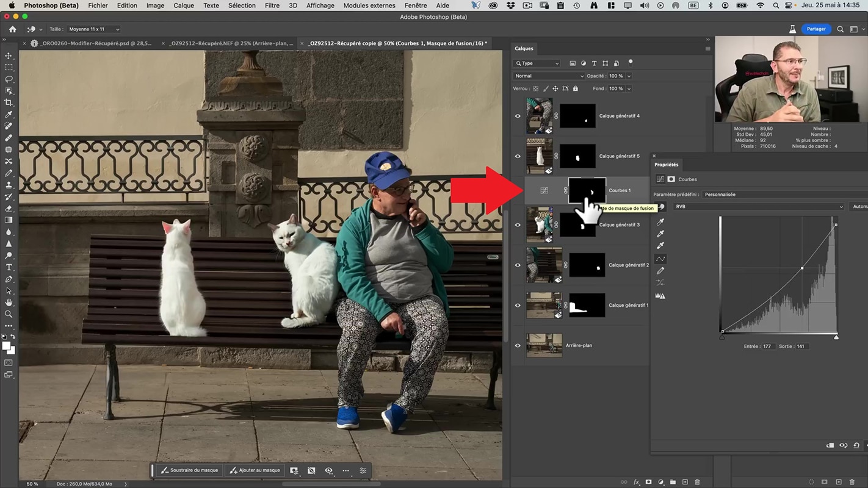Open the Fenêtre menu
The width and height of the screenshot is (868, 488).
click(x=416, y=5)
